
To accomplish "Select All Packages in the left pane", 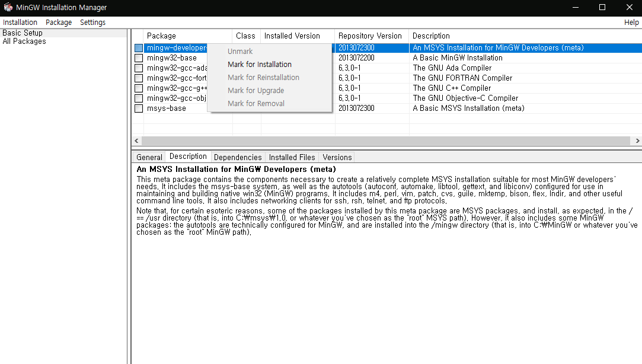I will click(x=24, y=41).
